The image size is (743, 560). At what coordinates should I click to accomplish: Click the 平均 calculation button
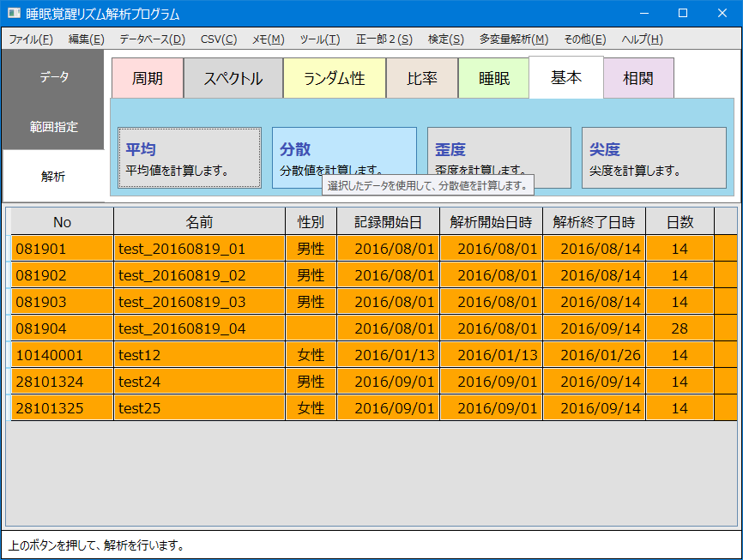[190, 158]
